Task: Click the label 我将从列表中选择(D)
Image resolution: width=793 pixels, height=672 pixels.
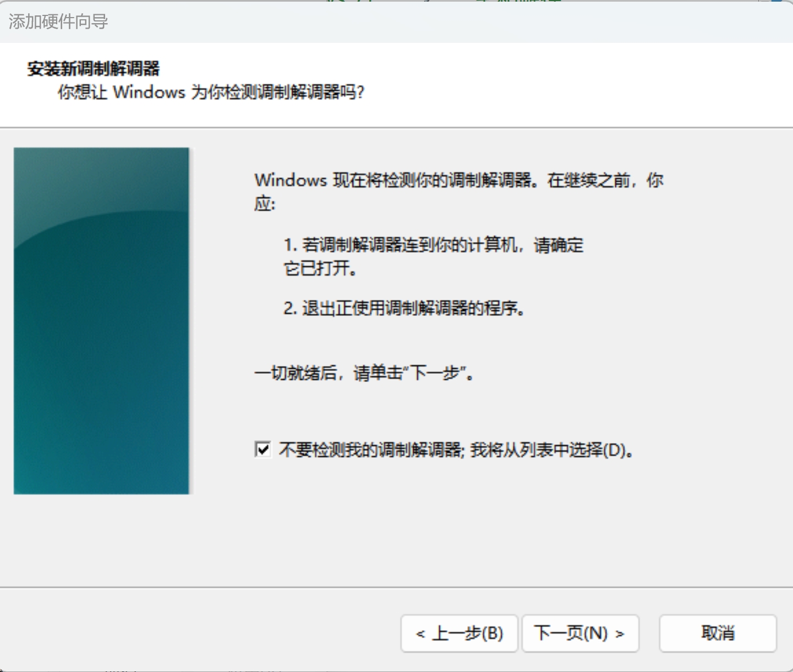Action: [x=552, y=450]
